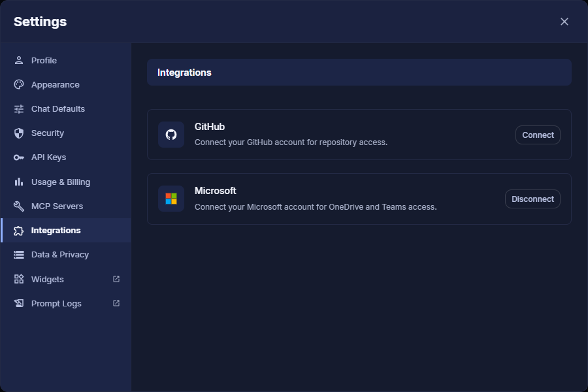The image size is (588, 392).
Task: Click the Data & Privacy storage icon
Action: click(19, 255)
